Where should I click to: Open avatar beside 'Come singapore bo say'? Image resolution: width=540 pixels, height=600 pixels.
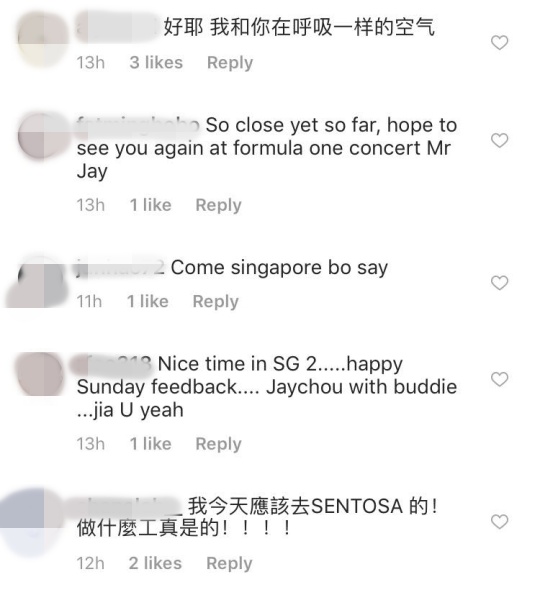point(36,282)
